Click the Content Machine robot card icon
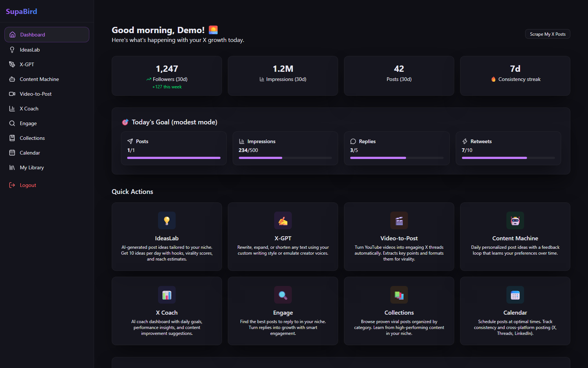Viewport: 588px width, 368px height. click(x=515, y=220)
